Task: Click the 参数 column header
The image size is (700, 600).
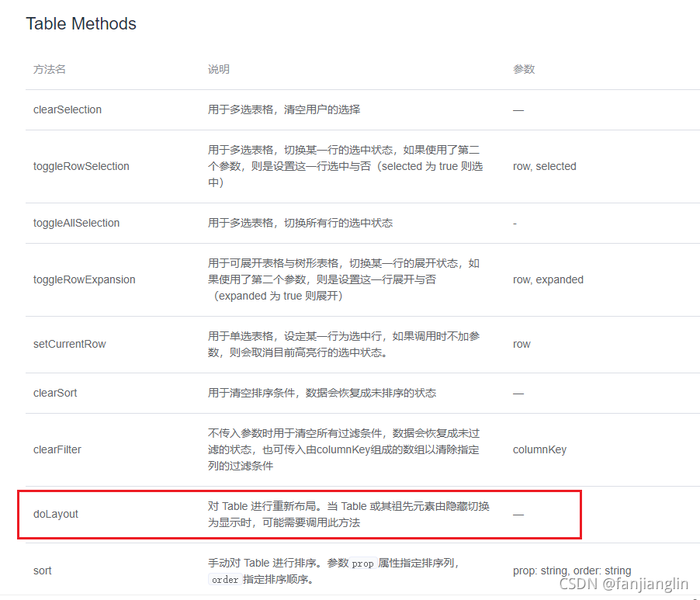Action: coord(524,69)
